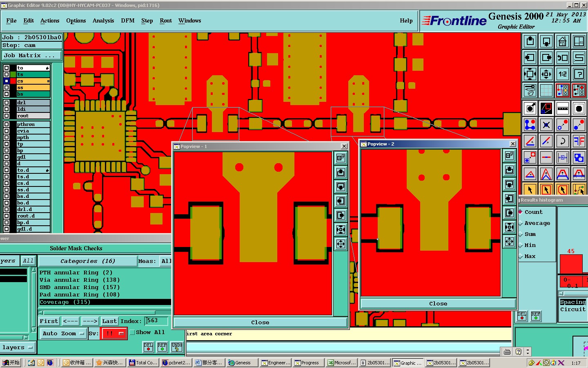Click the UNDO icon in checks panel
The height and width of the screenshot is (368, 588).
(176, 347)
